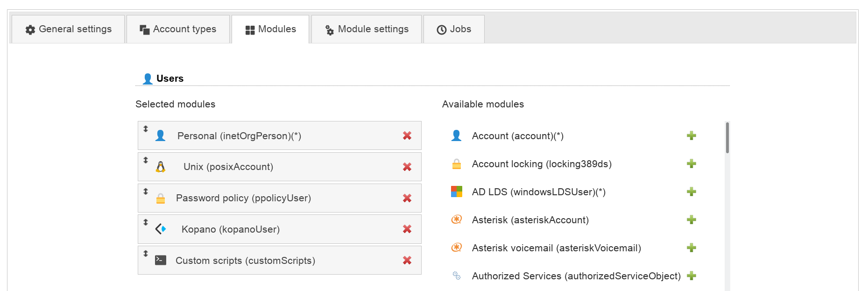Open the General settings tab
Viewport: 868px width, 291px height.
tap(69, 29)
